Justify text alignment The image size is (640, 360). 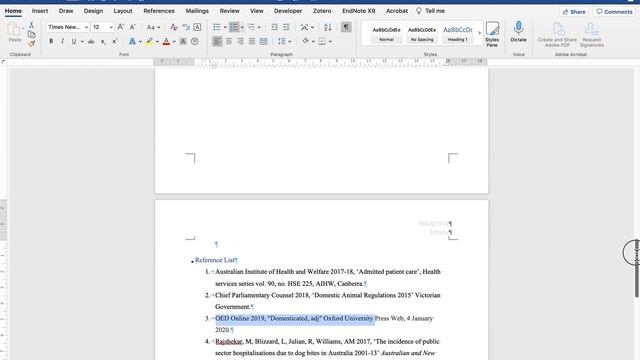[x=252, y=41]
